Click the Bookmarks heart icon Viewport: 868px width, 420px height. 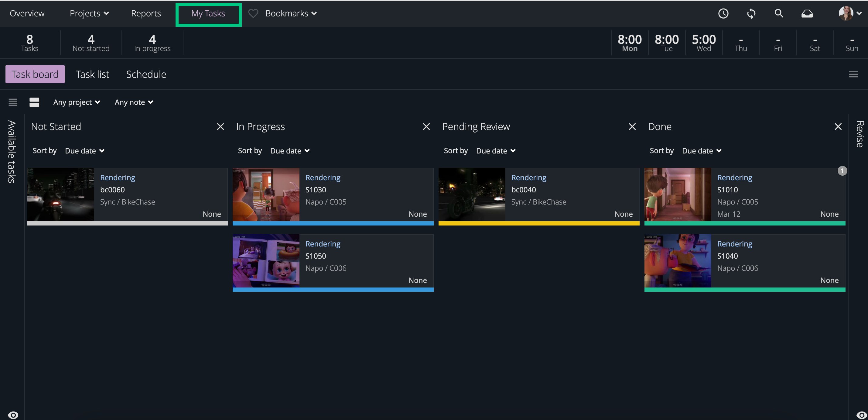(253, 13)
